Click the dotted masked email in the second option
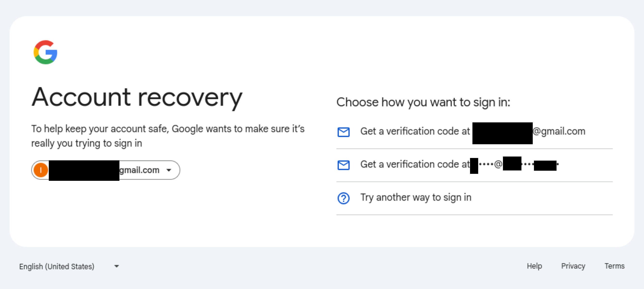This screenshot has height=289, width=644. coord(486,164)
